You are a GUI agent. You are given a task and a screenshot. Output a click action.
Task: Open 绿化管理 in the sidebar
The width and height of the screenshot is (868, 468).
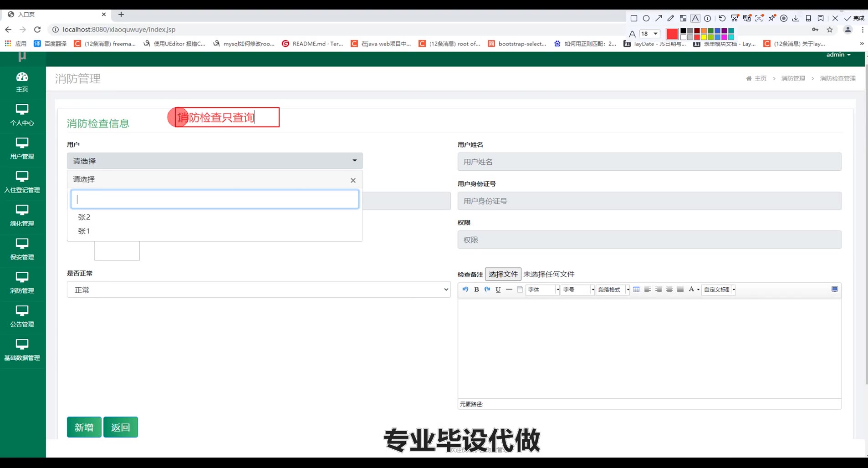tap(22, 216)
